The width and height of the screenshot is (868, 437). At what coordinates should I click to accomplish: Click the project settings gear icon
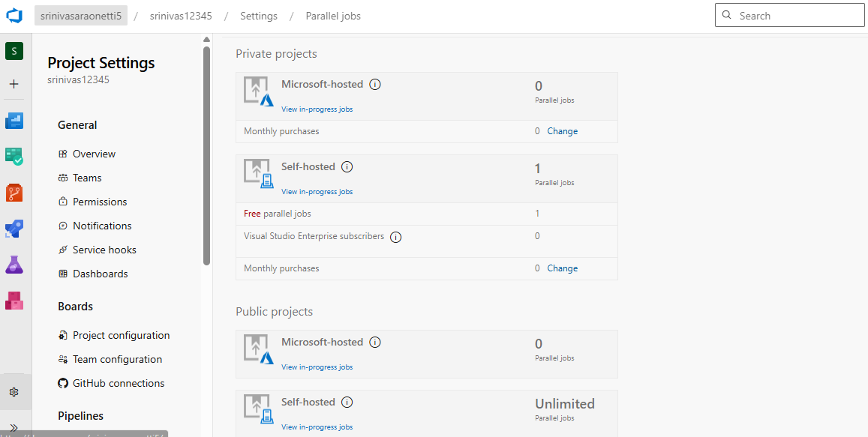14,392
